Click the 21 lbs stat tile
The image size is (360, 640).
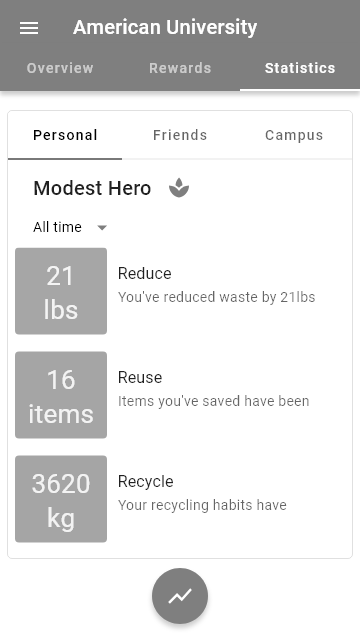[x=61, y=291]
